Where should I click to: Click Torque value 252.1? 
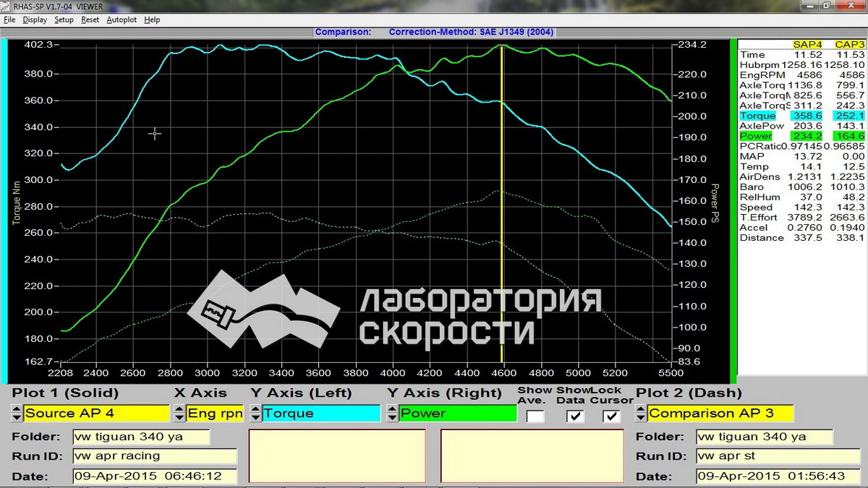click(x=850, y=116)
